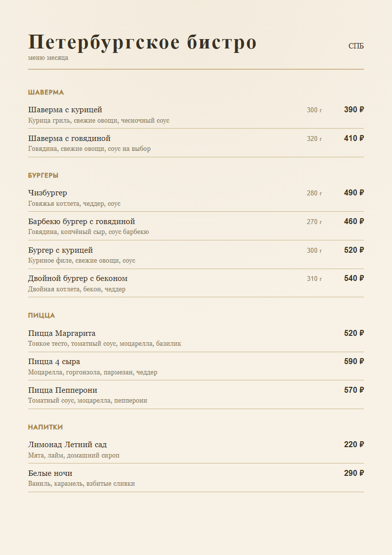
Task: Open Пицца Пепперони item
Action: point(196,395)
